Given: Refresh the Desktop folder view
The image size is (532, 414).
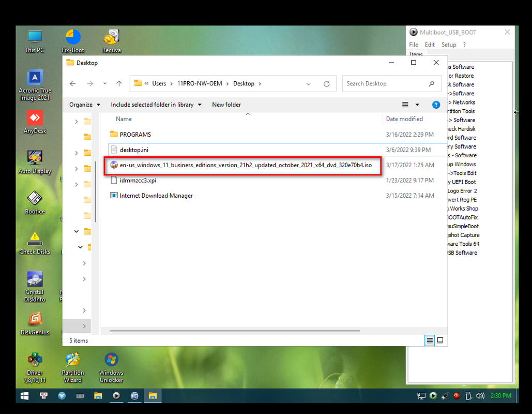Looking at the screenshot, I should click(326, 84).
